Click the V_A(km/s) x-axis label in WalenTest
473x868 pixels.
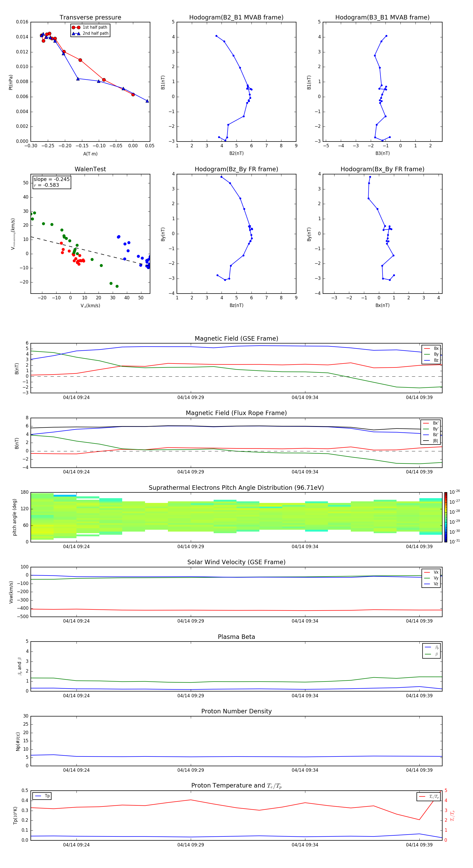[90, 306]
